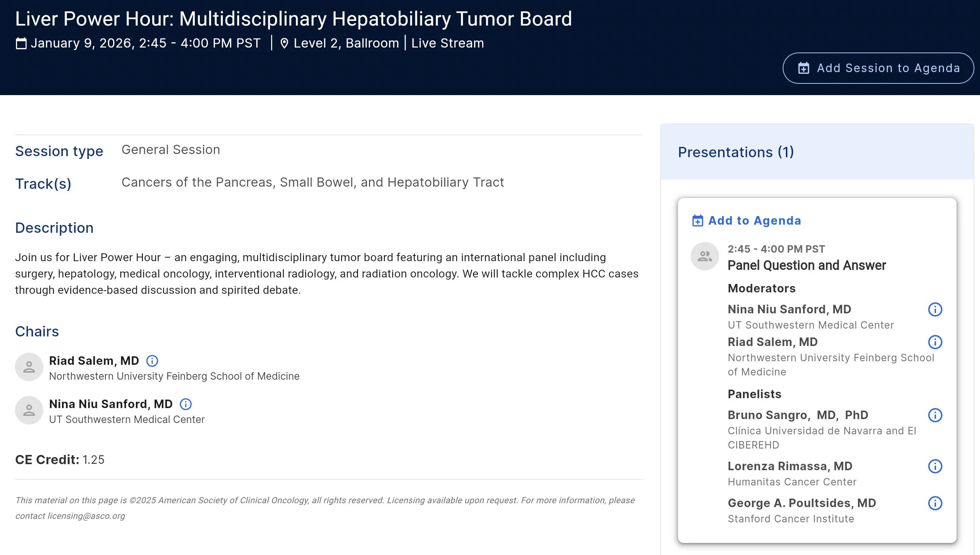Click the info icon for Lorenza Rimassa

(935, 466)
